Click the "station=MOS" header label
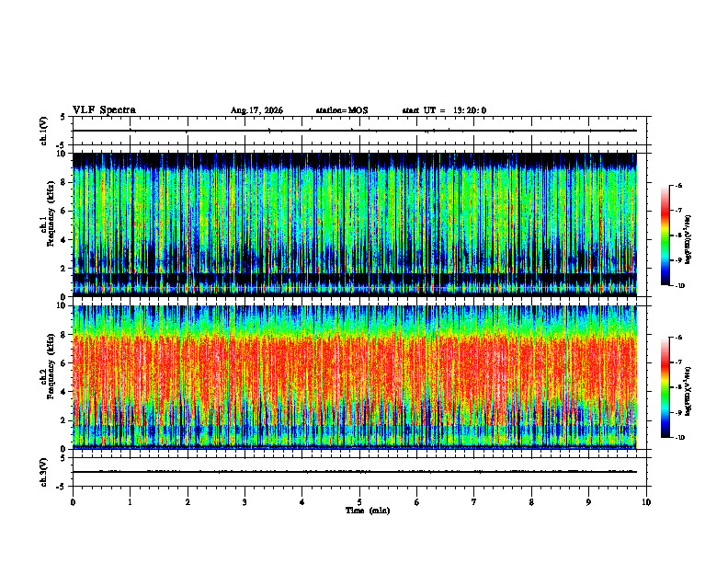Image resolution: width=728 pixels, height=563 pixels. coord(342,110)
